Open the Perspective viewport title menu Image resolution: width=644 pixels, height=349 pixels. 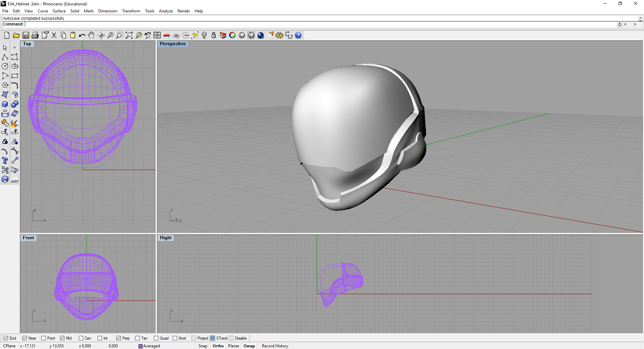(x=173, y=44)
